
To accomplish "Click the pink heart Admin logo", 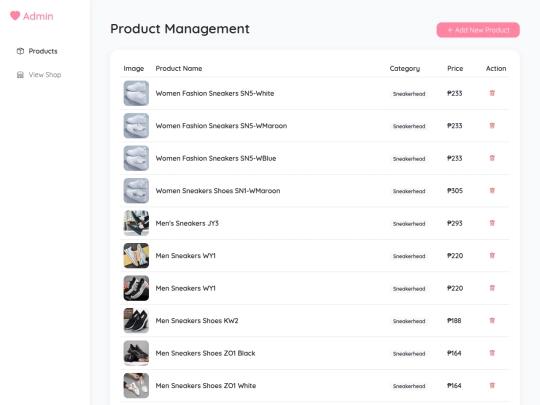I will click(x=31, y=16).
